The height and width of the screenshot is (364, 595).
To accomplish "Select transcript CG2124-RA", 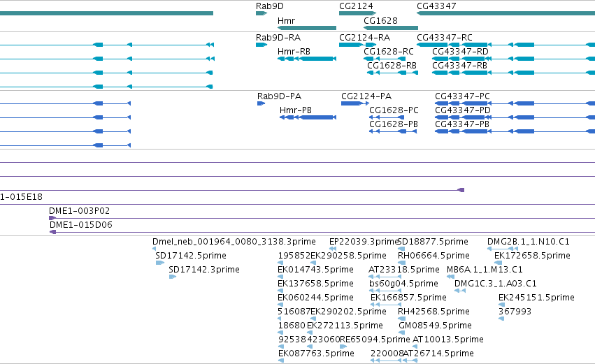I will click(x=364, y=38).
